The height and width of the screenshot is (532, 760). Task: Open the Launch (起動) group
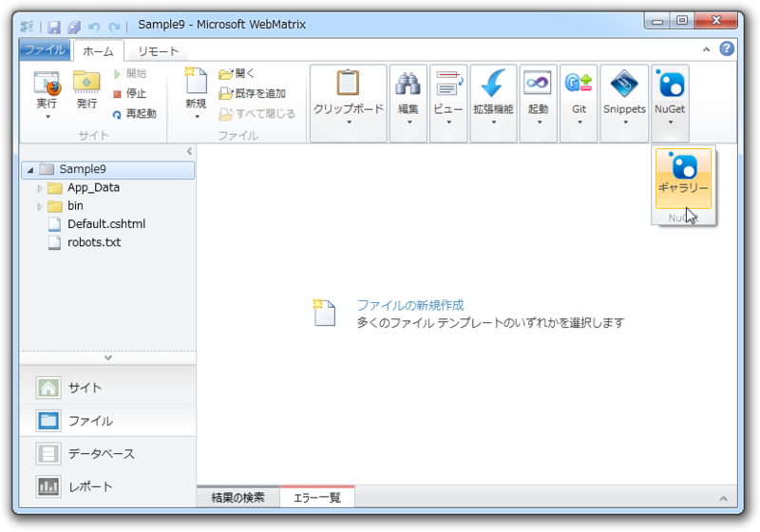click(538, 104)
